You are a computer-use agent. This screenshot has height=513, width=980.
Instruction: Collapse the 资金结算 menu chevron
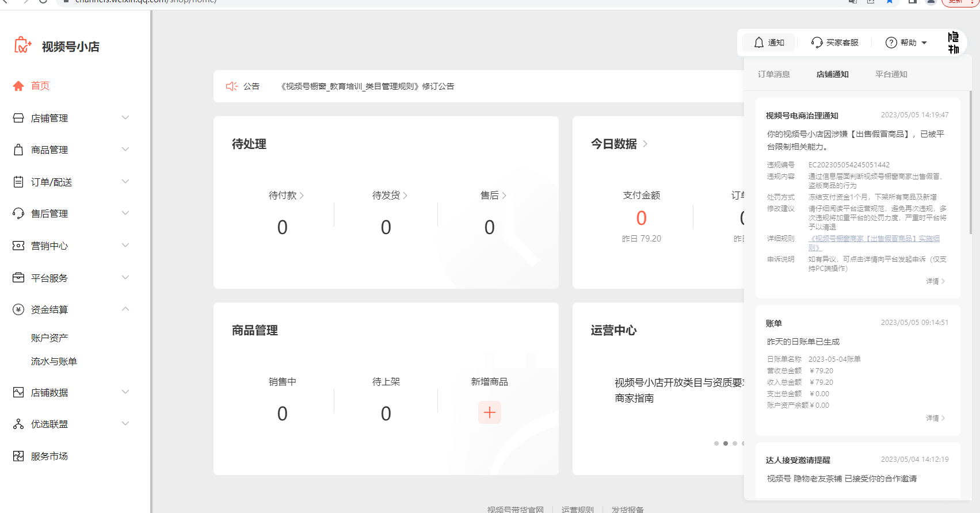[x=125, y=309]
